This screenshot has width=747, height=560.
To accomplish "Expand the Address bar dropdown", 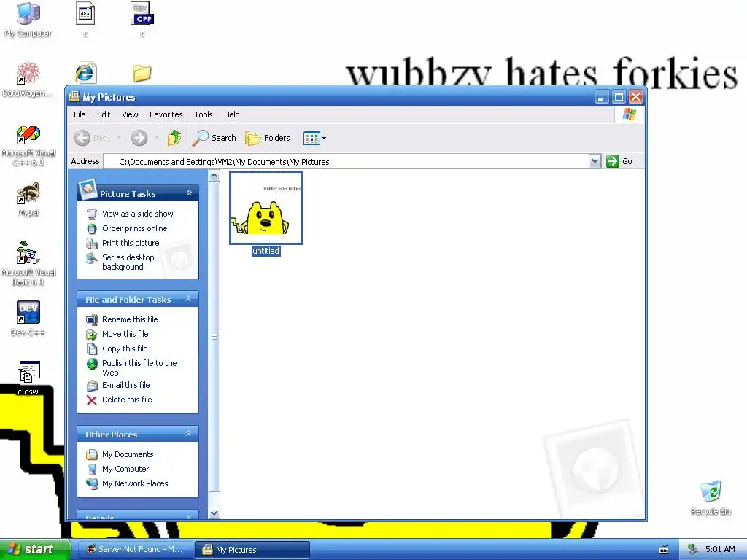I will pyautogui.click(x=595, y=161).
